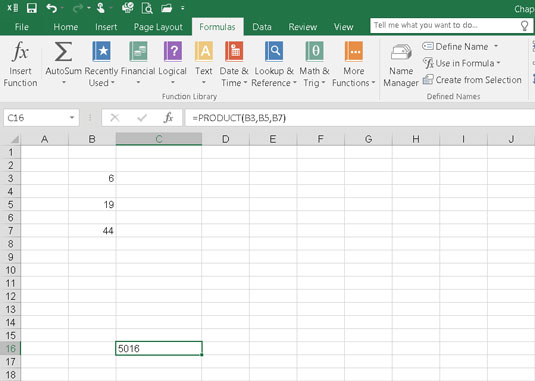Select column C header
This screenshot has width=535, height=381.
point(159,139)
